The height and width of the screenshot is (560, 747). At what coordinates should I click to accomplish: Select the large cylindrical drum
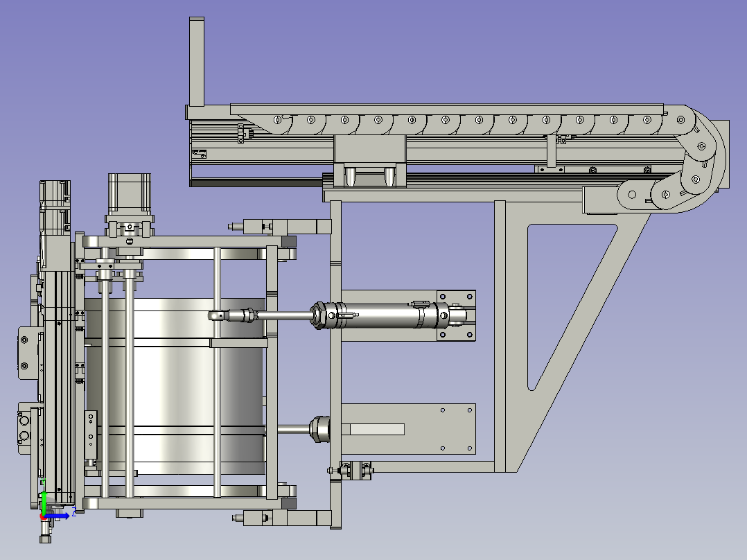coord(175,385)
